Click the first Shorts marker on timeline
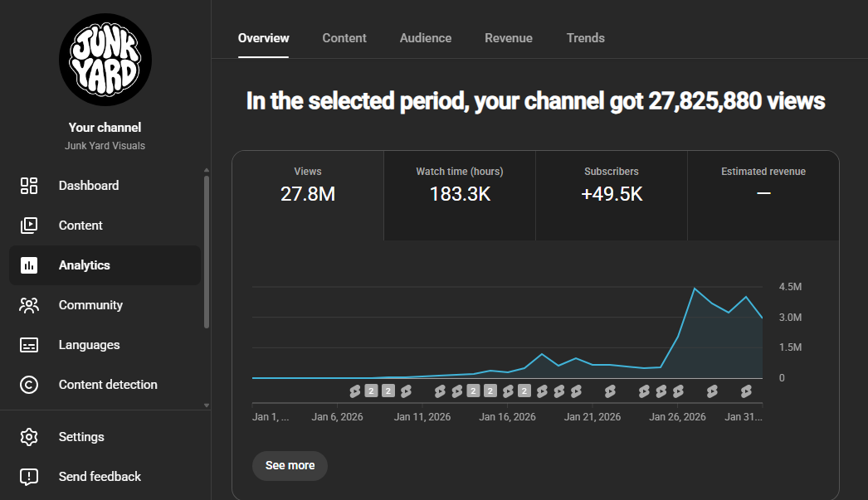The height and width of the screenshot is (500, 868). coord(355,391)
